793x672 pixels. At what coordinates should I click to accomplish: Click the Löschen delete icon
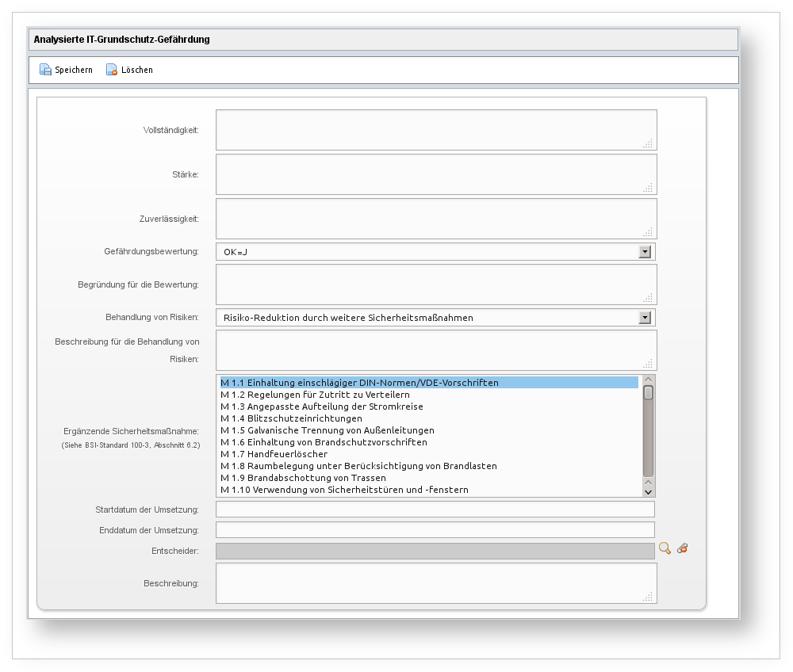coord(112,70)
